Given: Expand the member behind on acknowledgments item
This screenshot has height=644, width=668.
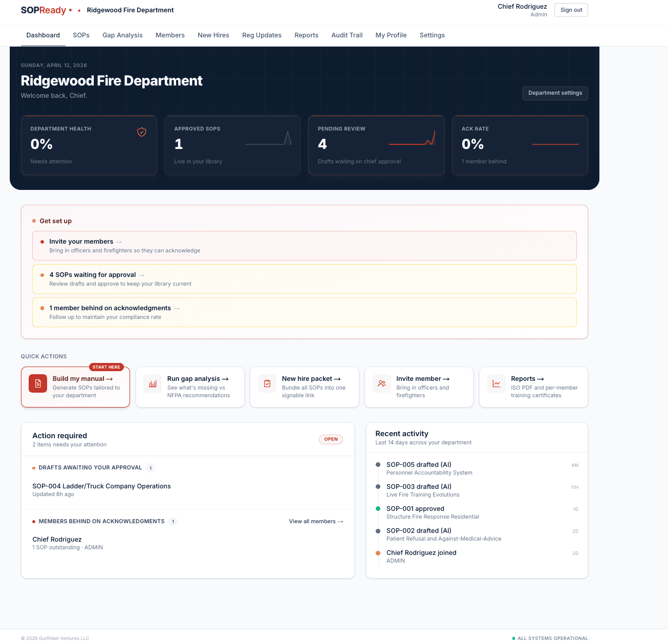Looking at the screenshot, I should [x=110, y=308].
